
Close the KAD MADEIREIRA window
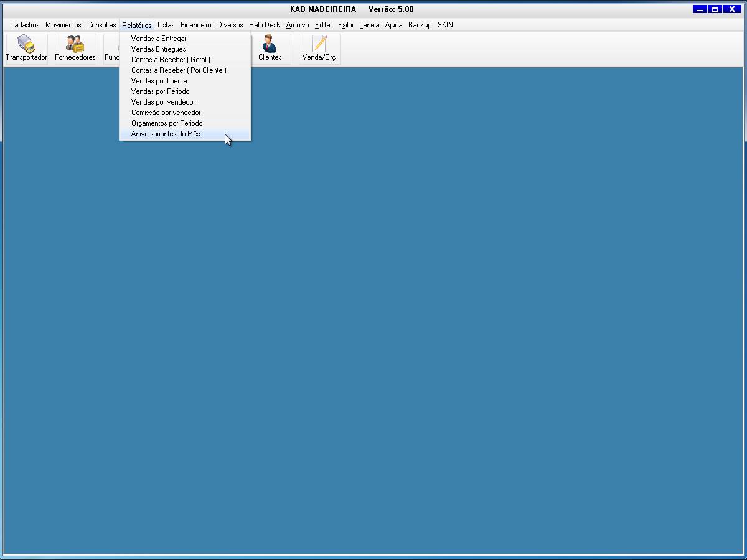[x=731, y=9]
